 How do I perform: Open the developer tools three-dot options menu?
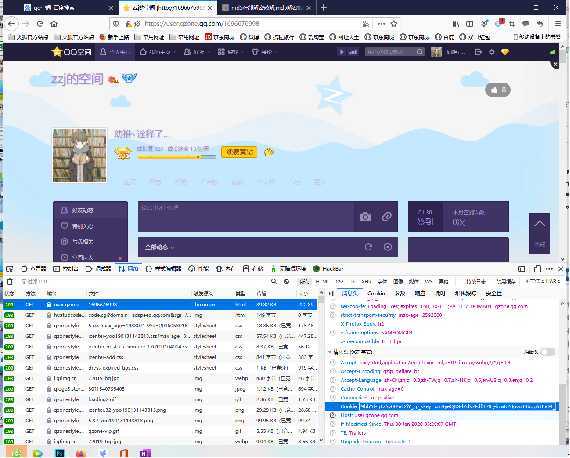(x=549, y=269)
